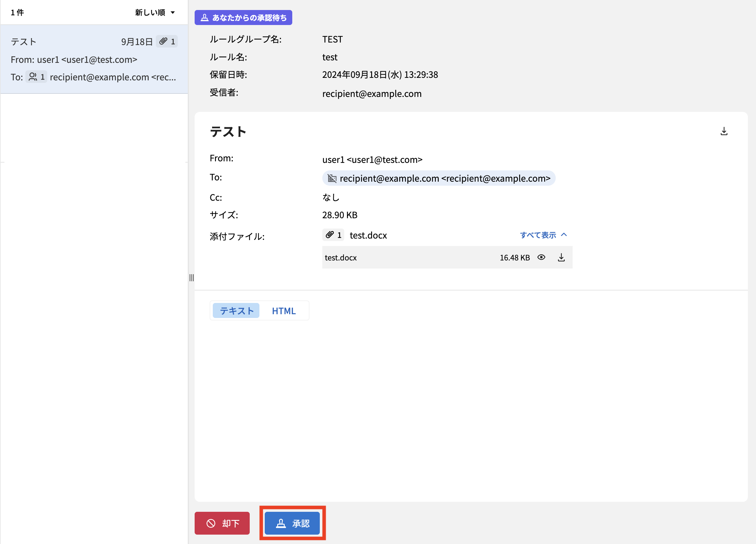
Task: Click the recipients count icon in the list
Action: point(36,77)
